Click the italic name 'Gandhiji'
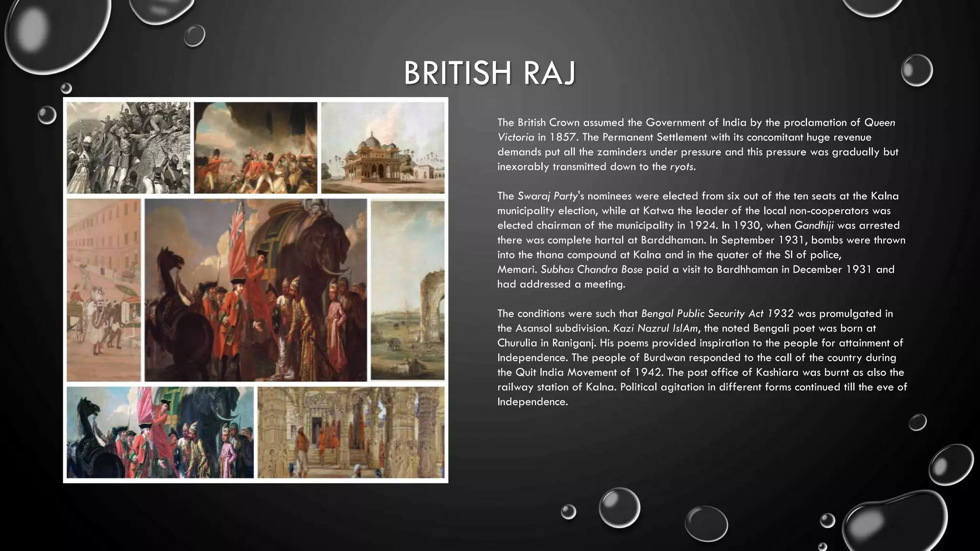 pyautogui.click(x=813, y=225)
